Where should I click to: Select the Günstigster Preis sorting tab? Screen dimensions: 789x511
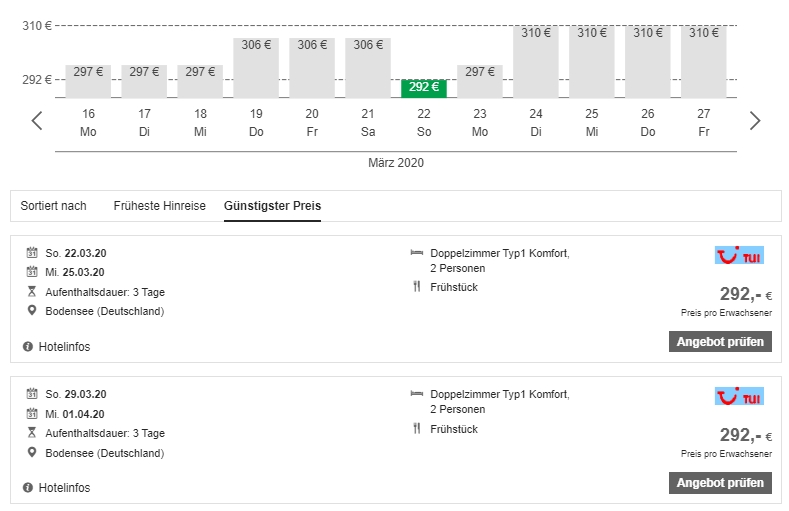coord(272,206)
